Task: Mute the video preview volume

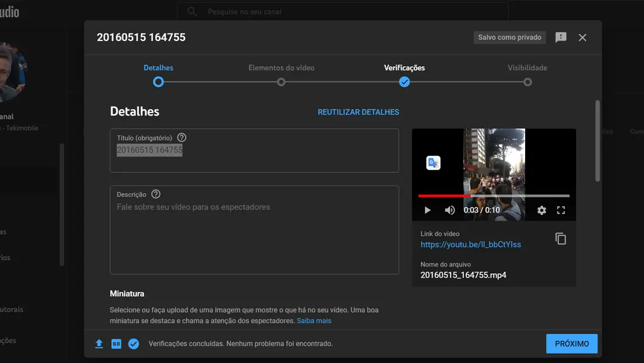Action: (x=450, y=210)
